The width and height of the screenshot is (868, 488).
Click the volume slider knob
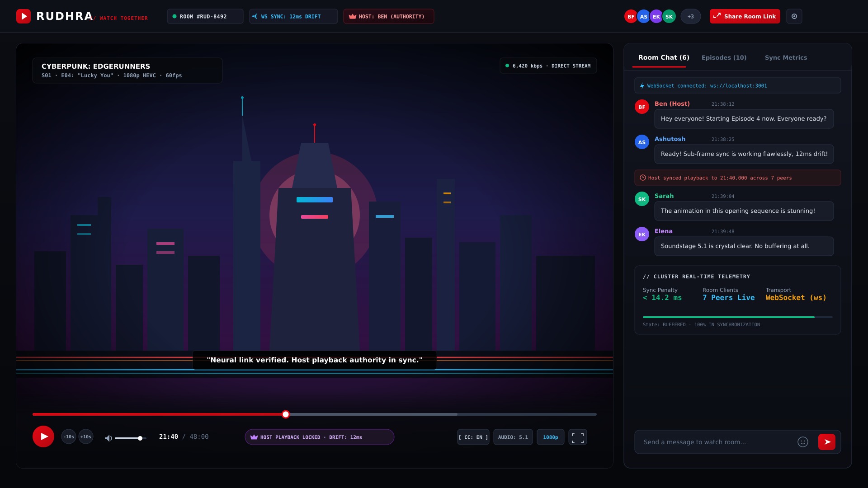tap(140, 438)
